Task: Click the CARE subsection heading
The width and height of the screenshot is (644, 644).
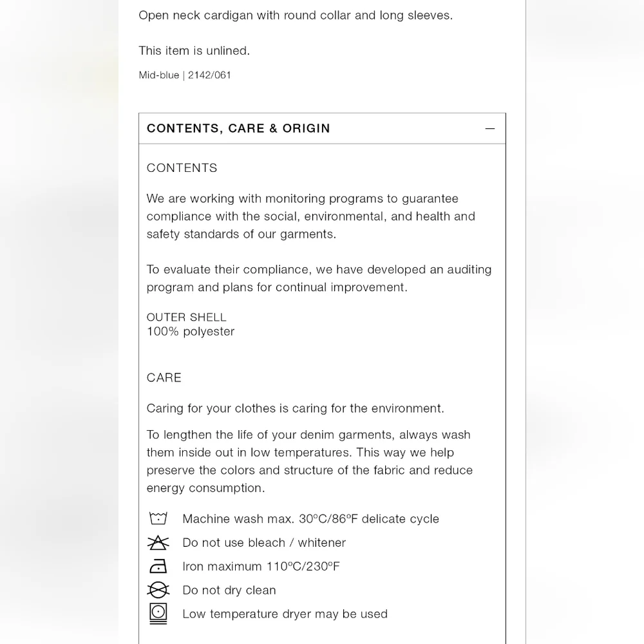Action: pos(164,377)
